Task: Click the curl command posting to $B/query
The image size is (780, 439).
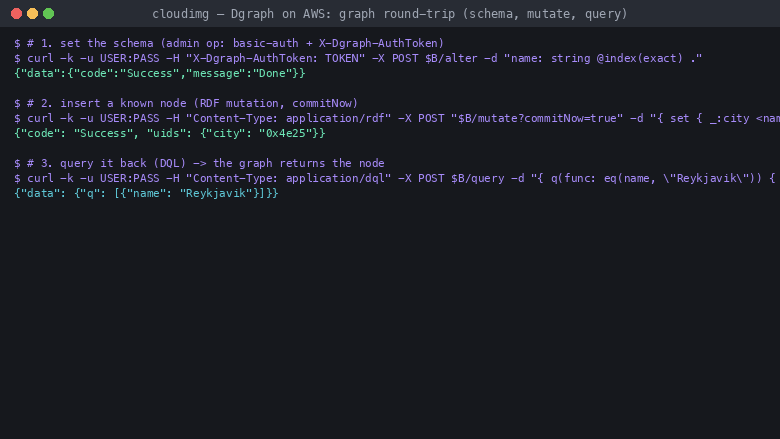Action: [397, 178]
